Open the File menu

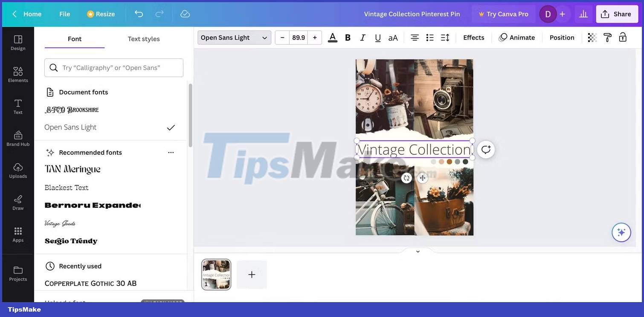tap(64, 13)
